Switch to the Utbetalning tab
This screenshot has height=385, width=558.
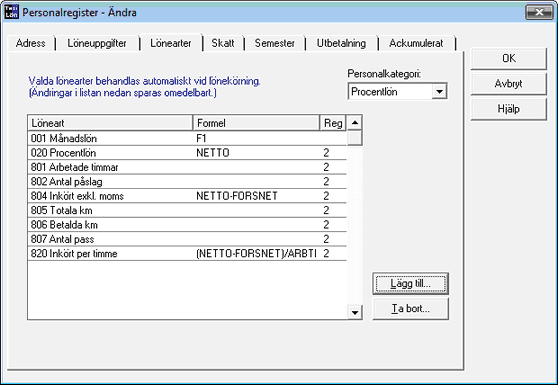pos(341,43)
